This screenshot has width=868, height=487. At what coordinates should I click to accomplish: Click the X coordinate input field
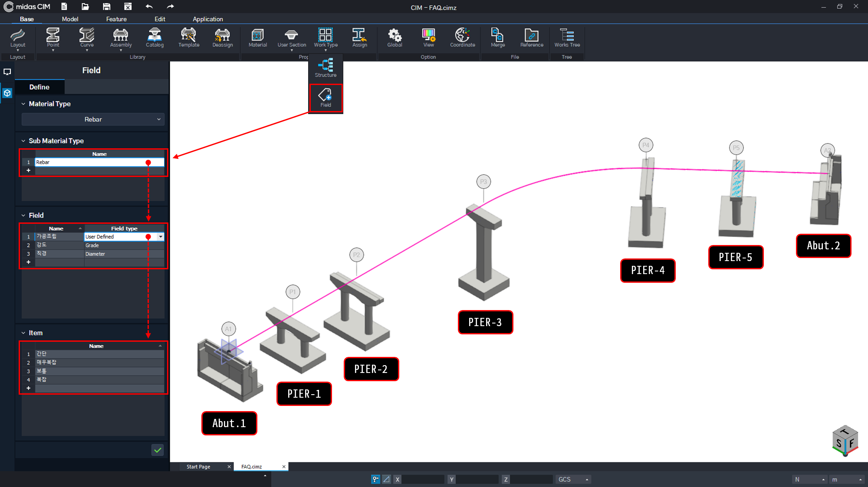pyautogui.click(x=422, y=479)
